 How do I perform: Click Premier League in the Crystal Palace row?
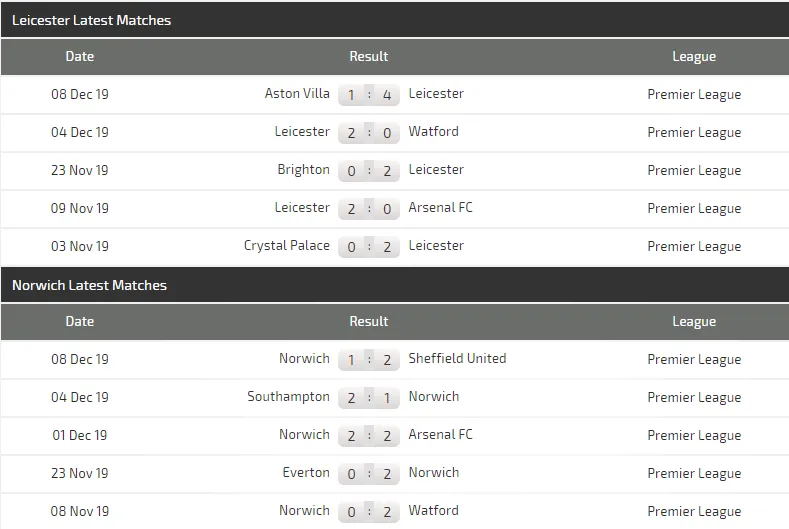point(694,246)
